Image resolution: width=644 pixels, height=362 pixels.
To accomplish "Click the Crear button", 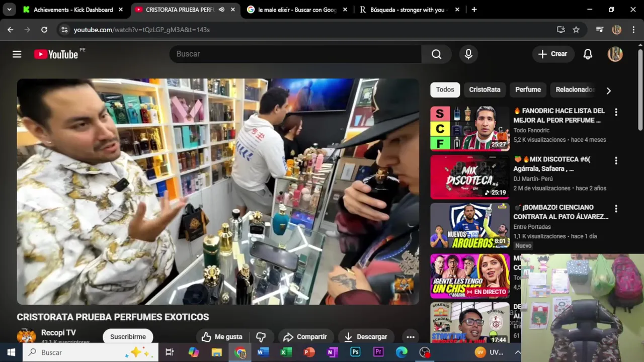I will click(x=552, y=54).
